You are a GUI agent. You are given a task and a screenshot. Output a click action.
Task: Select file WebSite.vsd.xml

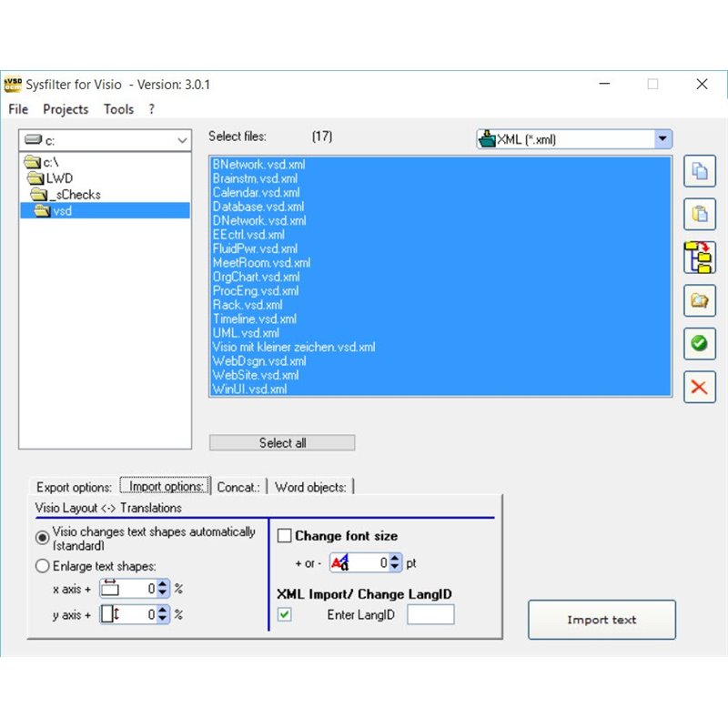pos(440,375)
